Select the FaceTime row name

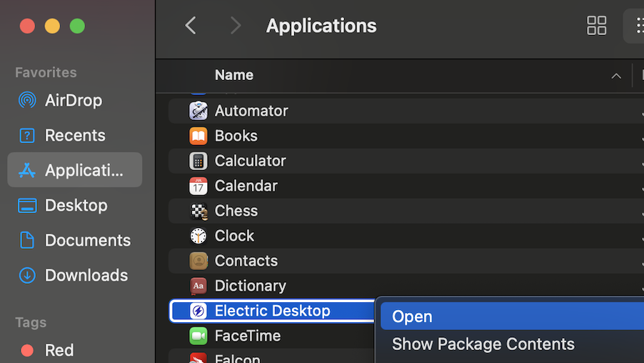point(248,336)
